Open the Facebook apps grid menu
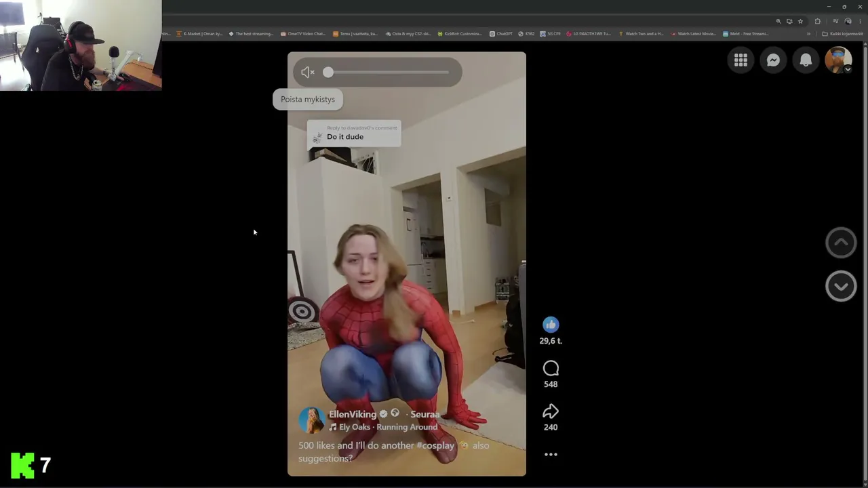Image resolution: width=868 pixels, height=488 pixels. [741, 60]
